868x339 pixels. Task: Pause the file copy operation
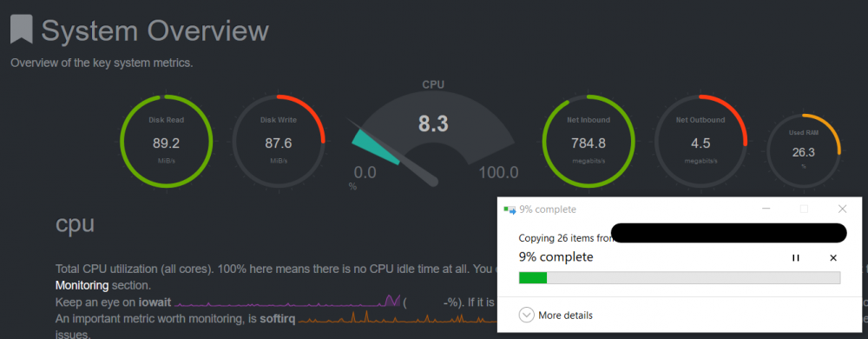(x=795, y=257)
